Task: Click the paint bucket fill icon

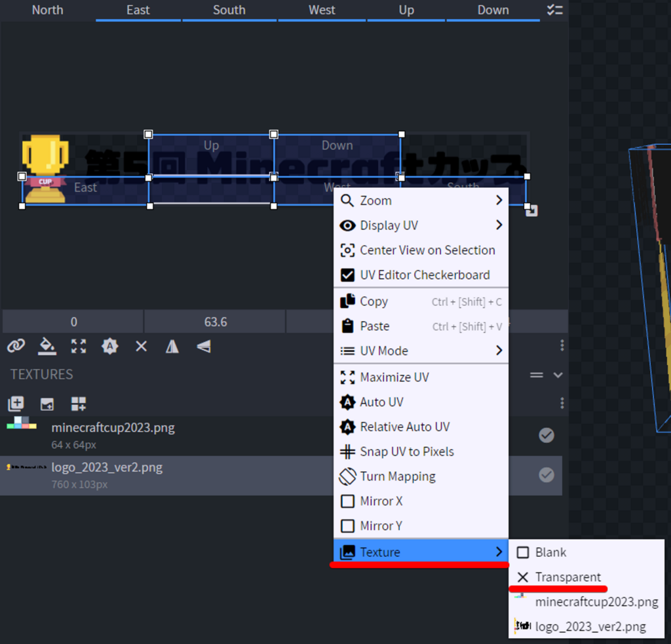Action: tap(47, 346)
